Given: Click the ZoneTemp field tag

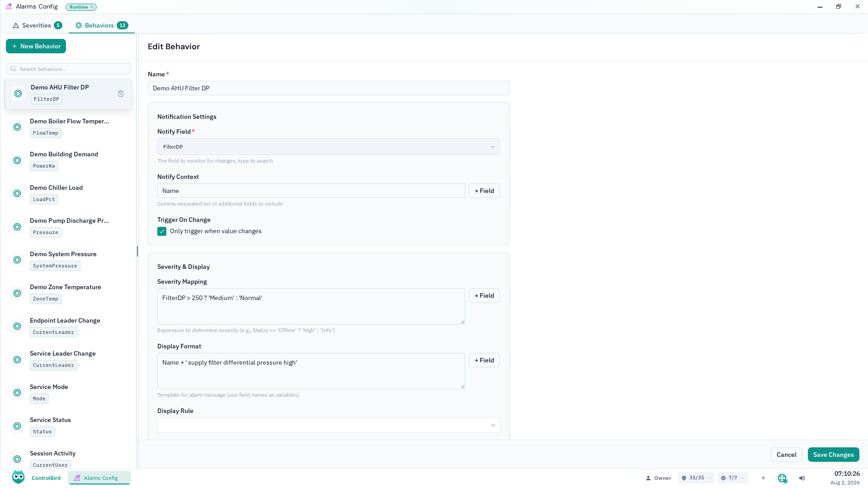Looking at the screenshot, I should click(x=46, y=299).
